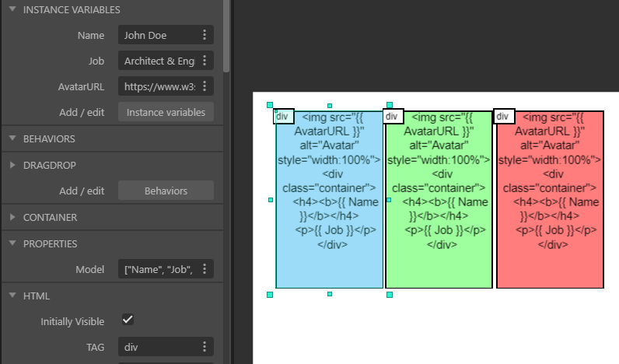Expand the CONTAINER section

12,217
